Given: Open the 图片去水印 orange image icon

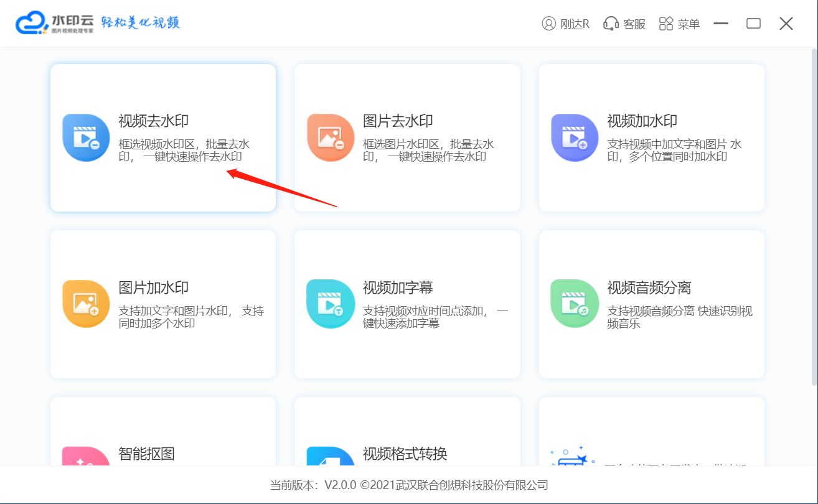Looking at the screenshot, I should [x=331, y=138].
